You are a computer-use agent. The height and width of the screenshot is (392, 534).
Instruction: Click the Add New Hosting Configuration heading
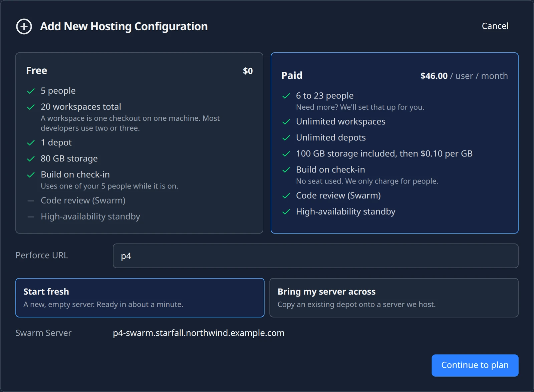coord(124,26)
